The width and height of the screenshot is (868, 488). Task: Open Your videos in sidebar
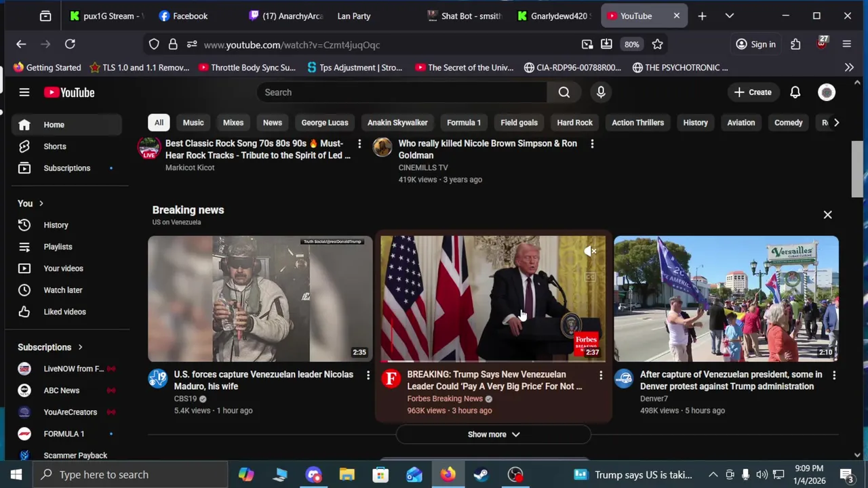[66, 268]
